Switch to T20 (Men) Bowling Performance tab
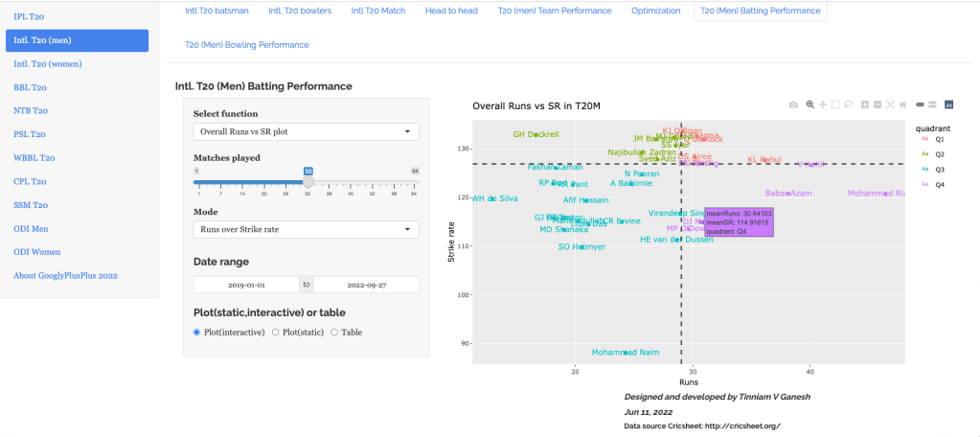The width and height of the screenshot is (980, 437). tap(246, 44)
